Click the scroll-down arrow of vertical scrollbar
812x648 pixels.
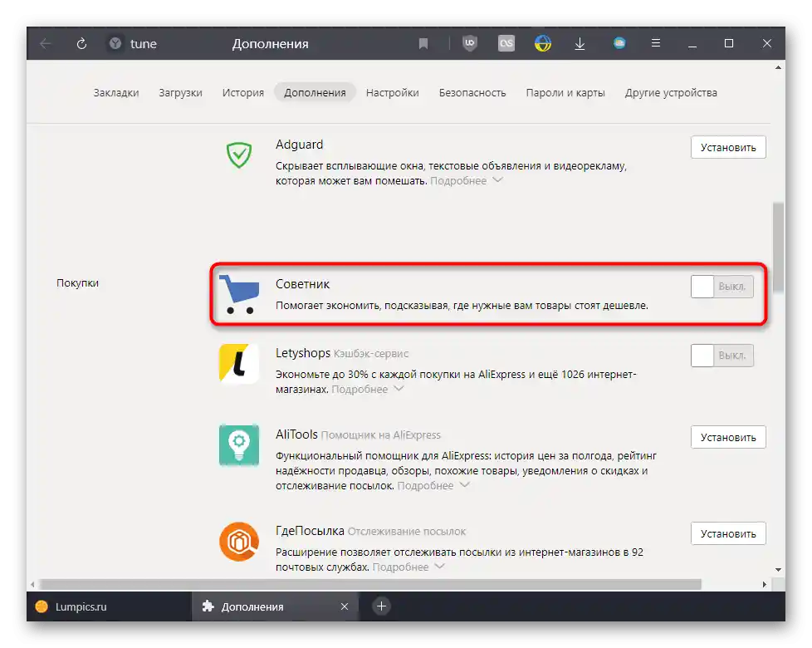[x=778, y=569]
